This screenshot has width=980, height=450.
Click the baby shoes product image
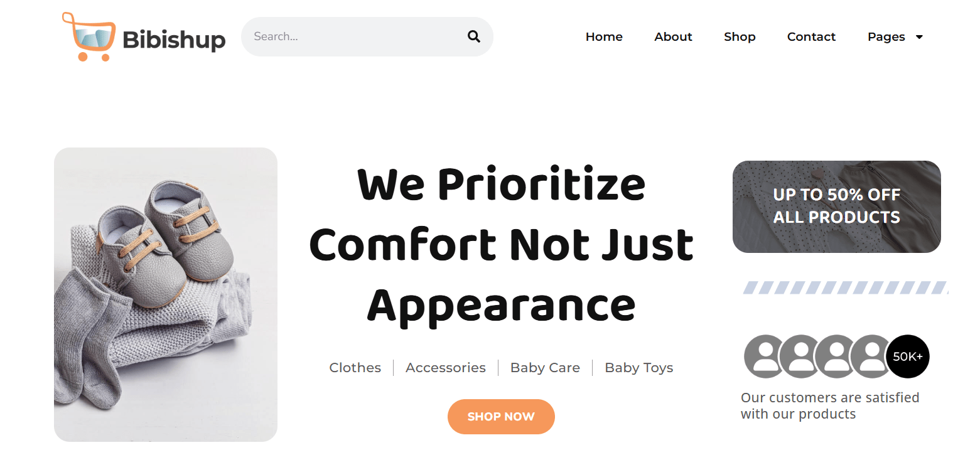[x=166, y=294]
